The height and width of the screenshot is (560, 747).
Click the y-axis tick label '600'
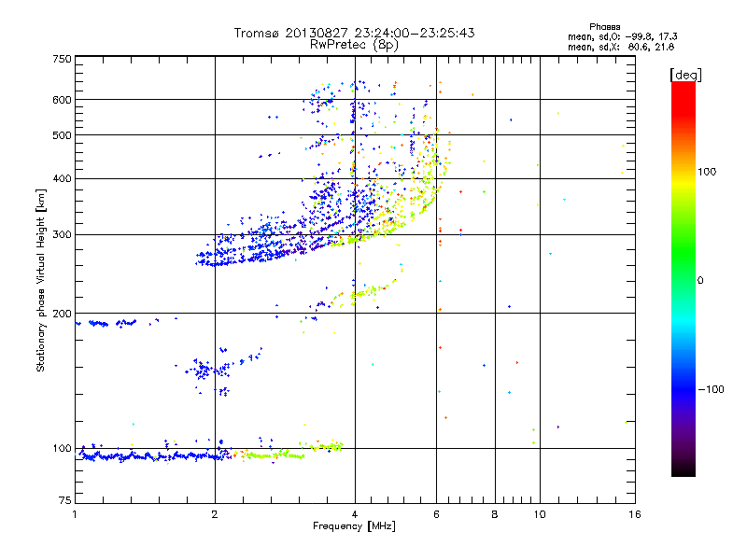(x=62, y=100)
